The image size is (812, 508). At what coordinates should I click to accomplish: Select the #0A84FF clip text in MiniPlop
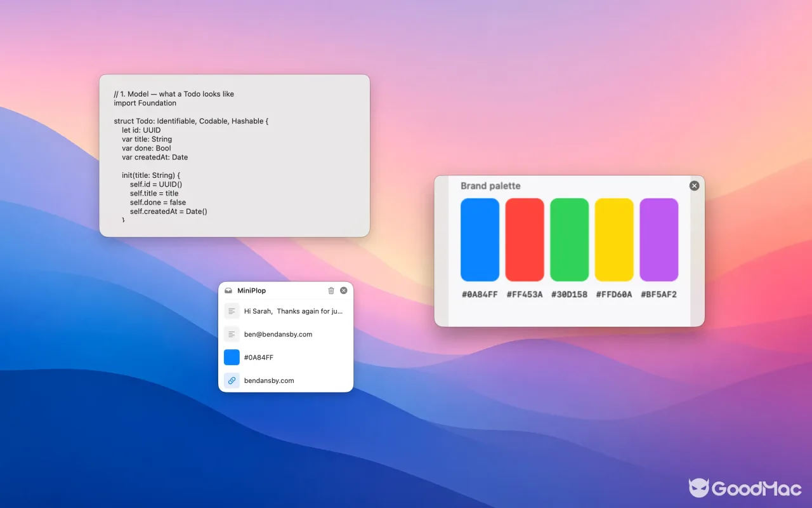[259, 358]
